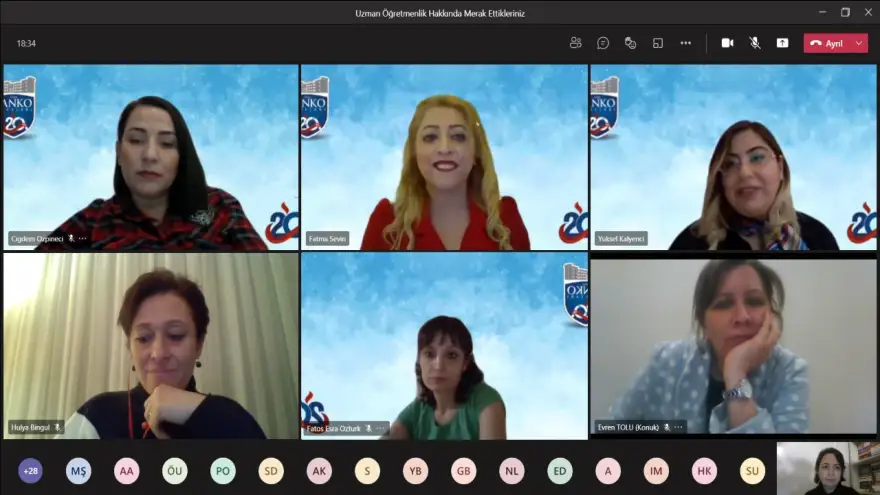This screenshot has height=495, width=880.
Task: Click the Yüksel Kalyencı name label
Action: click(621, 239)
